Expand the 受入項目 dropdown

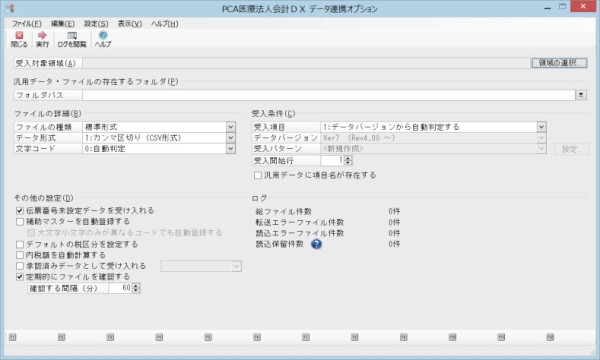click(x=541, y=127)
